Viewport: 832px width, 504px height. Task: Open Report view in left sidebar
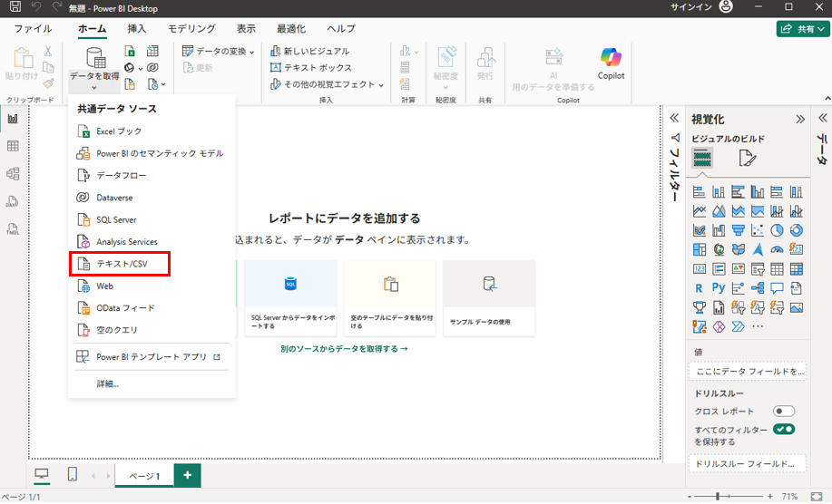[x=13, y=119]
